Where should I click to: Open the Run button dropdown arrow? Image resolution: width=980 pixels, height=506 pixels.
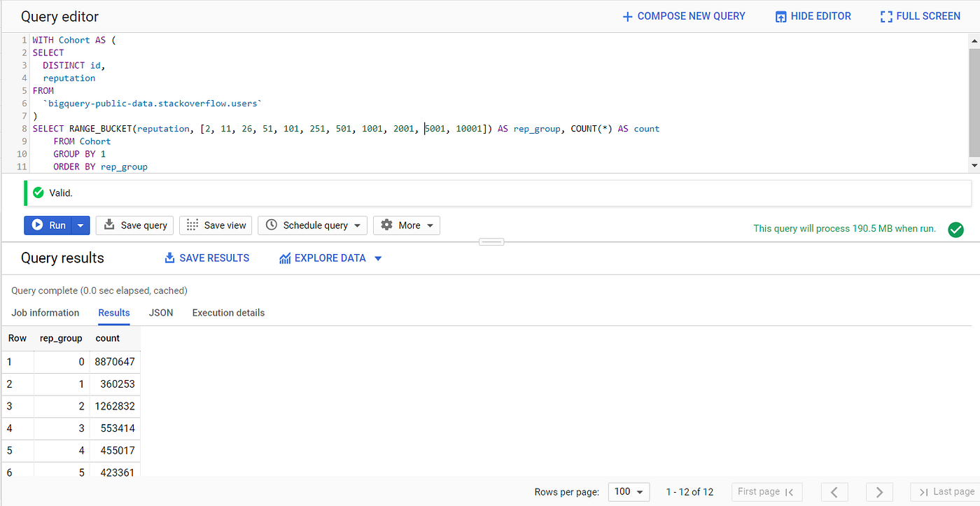[80, 225]
